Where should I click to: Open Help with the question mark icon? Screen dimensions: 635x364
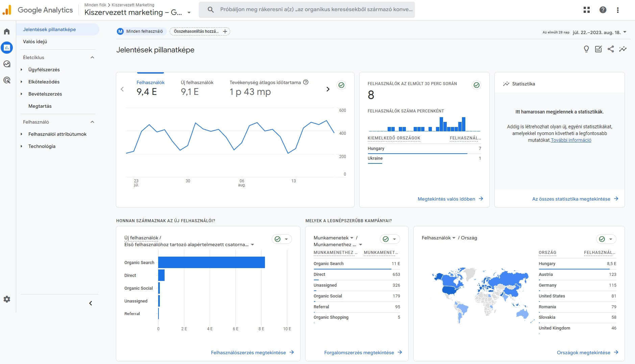[602, 10]
